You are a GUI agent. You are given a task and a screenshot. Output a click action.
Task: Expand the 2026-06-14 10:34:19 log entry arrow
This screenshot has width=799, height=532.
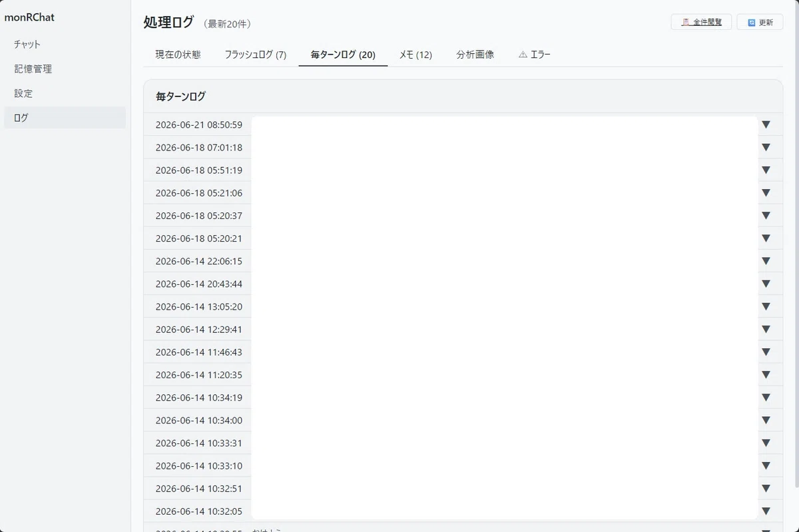point(766,398)
